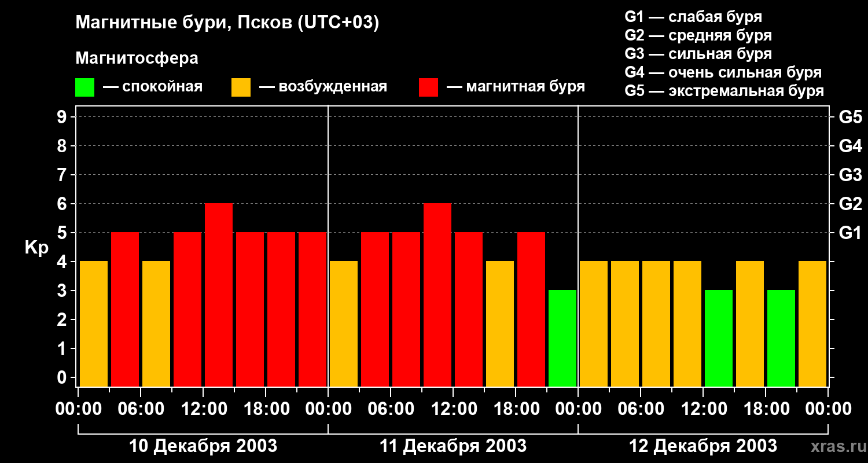Click the red 'магнитная буря' legend swatch
868x463 pixels.
click(428, 87)
